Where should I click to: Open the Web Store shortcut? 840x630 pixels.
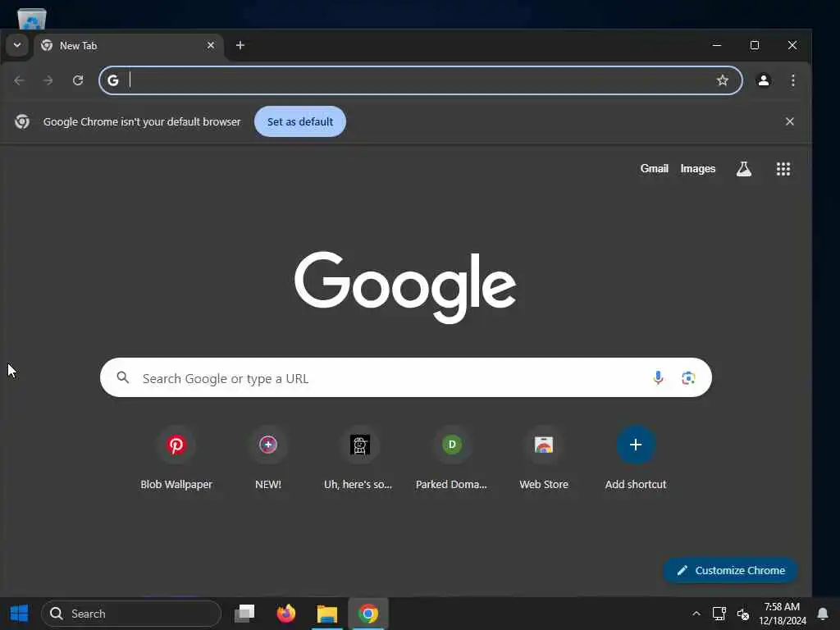(544, 458)
